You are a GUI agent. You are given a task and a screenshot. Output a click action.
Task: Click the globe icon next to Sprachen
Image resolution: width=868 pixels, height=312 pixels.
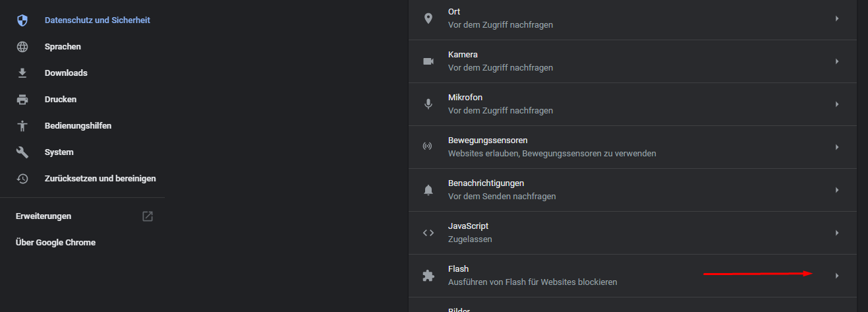click(x=22, y=47)
